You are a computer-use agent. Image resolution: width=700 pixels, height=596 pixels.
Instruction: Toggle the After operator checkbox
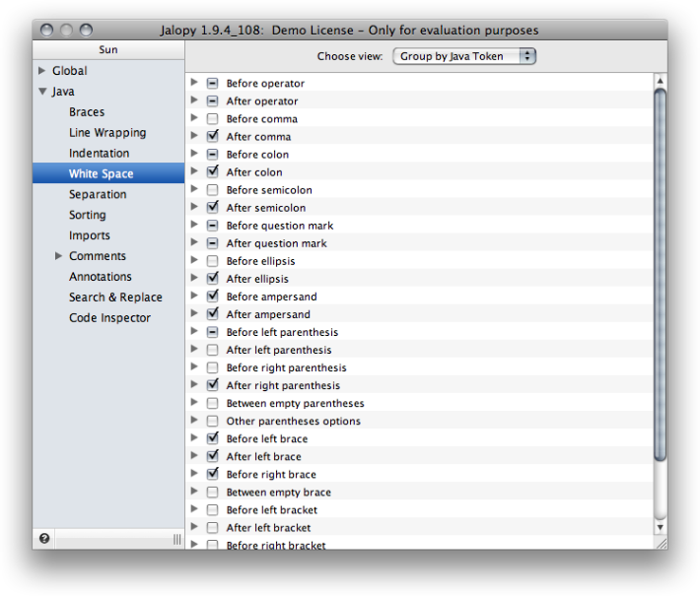point(213,101)
